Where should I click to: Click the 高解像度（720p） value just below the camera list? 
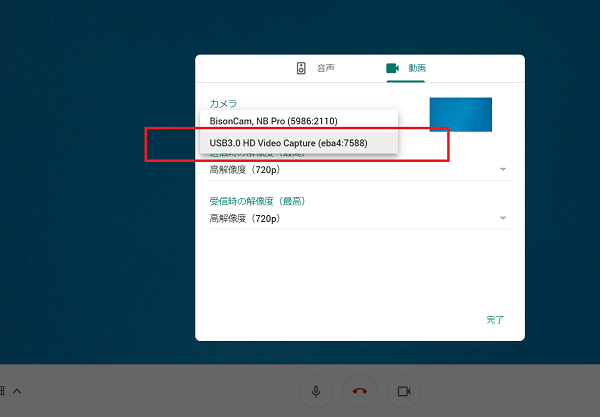pos(244,170)
